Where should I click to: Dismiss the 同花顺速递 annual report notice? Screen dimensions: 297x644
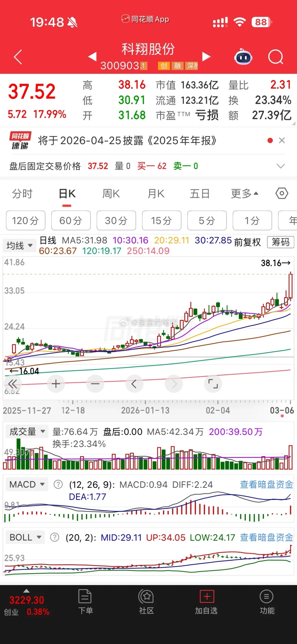click(x=282, y=140)
